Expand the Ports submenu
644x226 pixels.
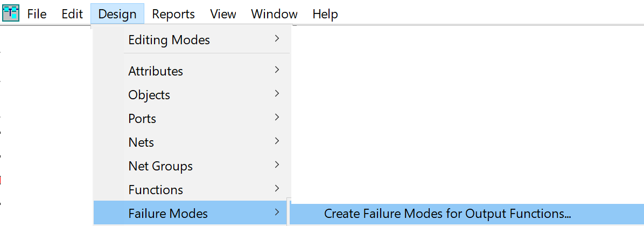point(192,119)
